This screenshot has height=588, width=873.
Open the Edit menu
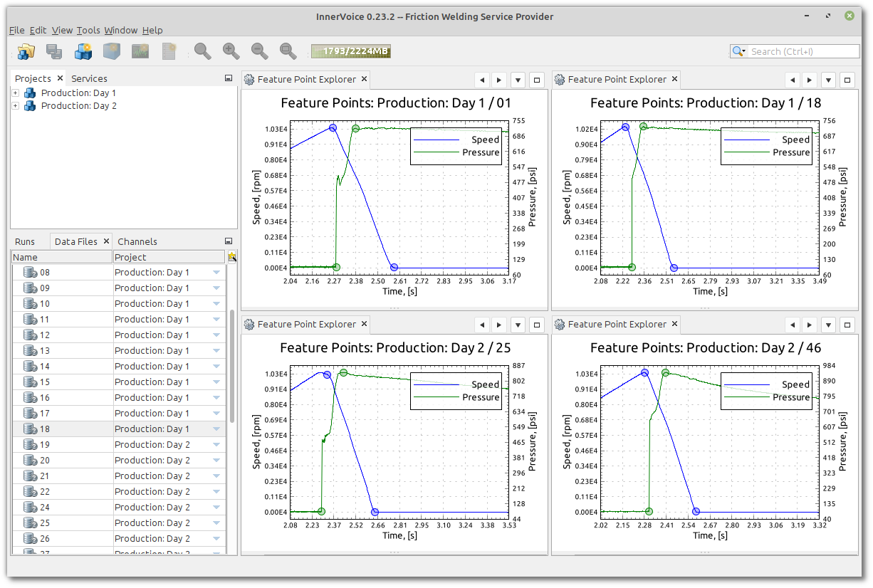coord(38,30)
